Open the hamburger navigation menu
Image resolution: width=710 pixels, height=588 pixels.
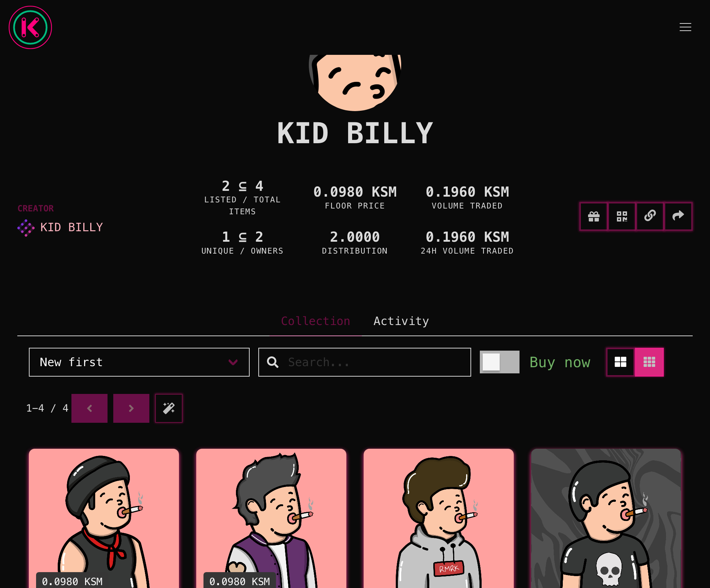685,27
